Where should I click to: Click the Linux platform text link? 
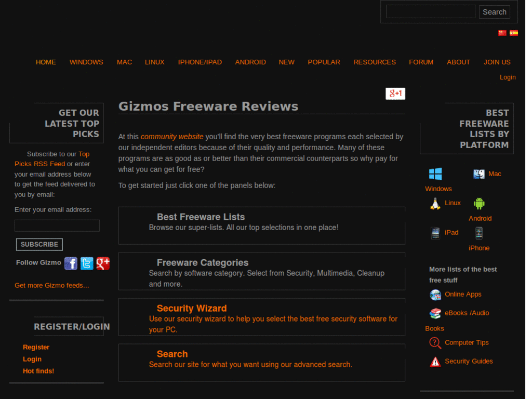coord(453,203)
